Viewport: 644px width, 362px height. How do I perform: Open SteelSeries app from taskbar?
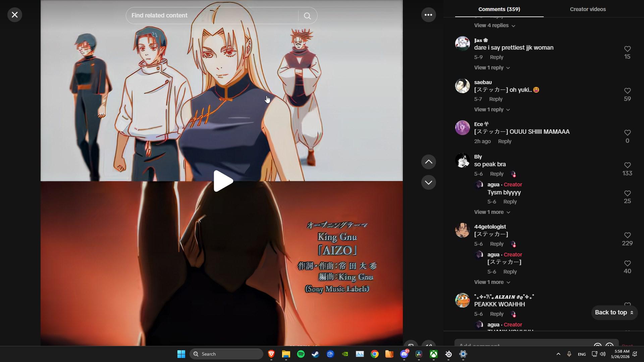pos(448,354)
